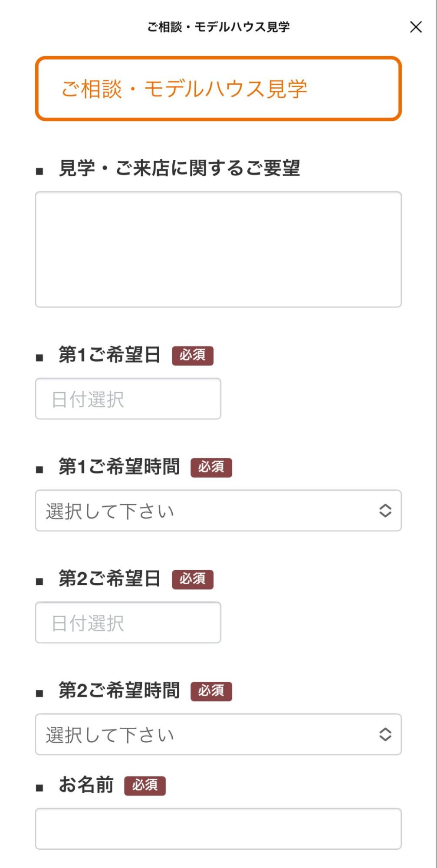This screenshot has width=437, height=868.
Task: Open the 第1ご希望日 date picker
Action: pyautogui.click(x=128, y=399)
